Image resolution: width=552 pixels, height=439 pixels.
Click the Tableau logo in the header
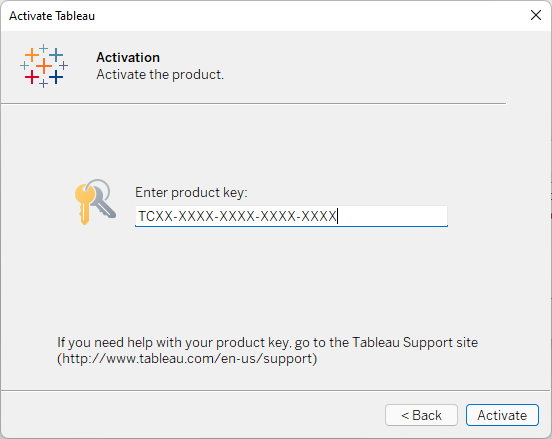(x=44, y=66)
